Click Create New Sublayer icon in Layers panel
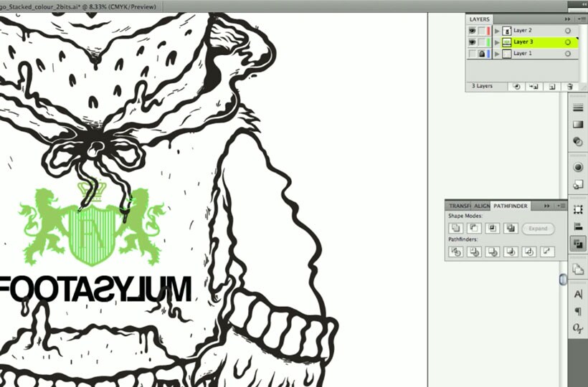The image size is (588, 387). point(534,87)
